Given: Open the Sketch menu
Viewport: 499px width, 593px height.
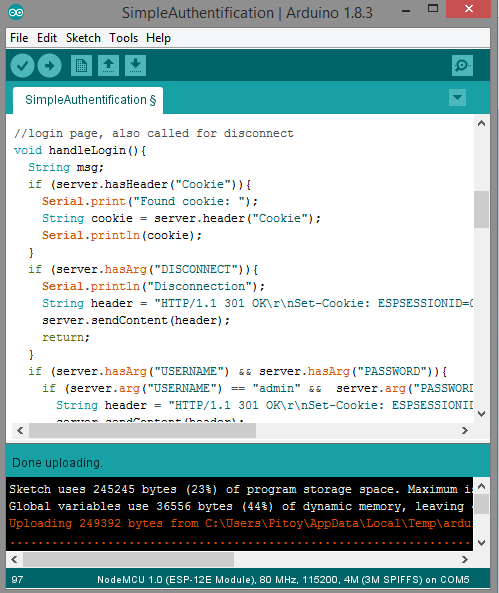Looking at the screenshot, I should point(83,38).
